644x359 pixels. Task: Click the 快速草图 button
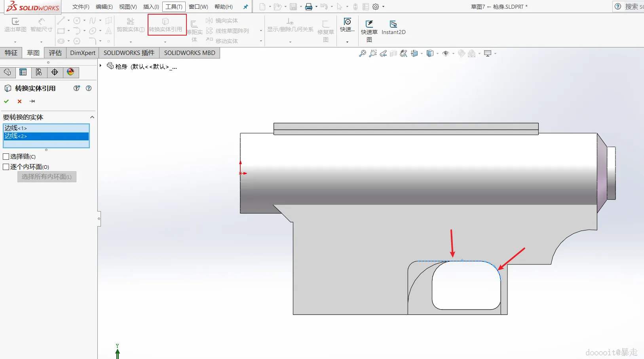(x=369, y=31)
